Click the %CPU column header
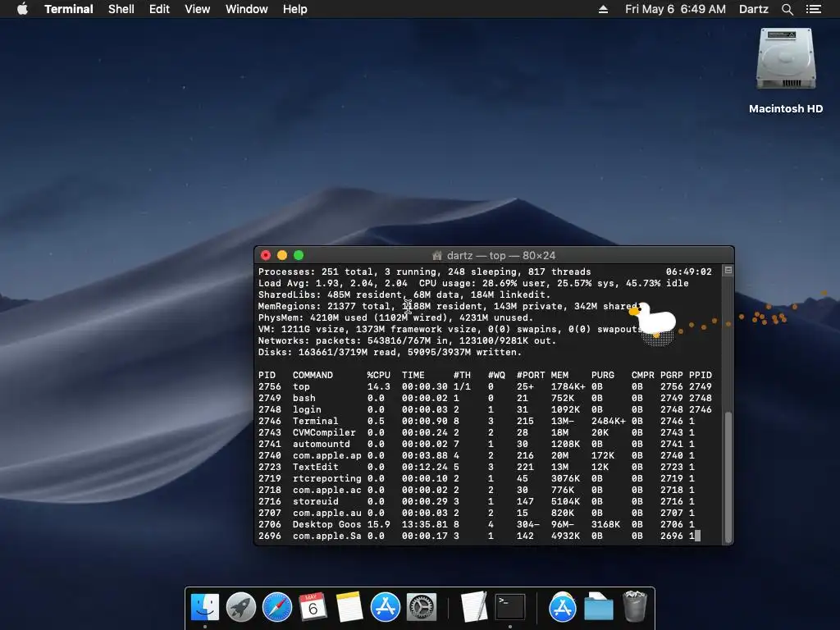 (x=379, y=375)
